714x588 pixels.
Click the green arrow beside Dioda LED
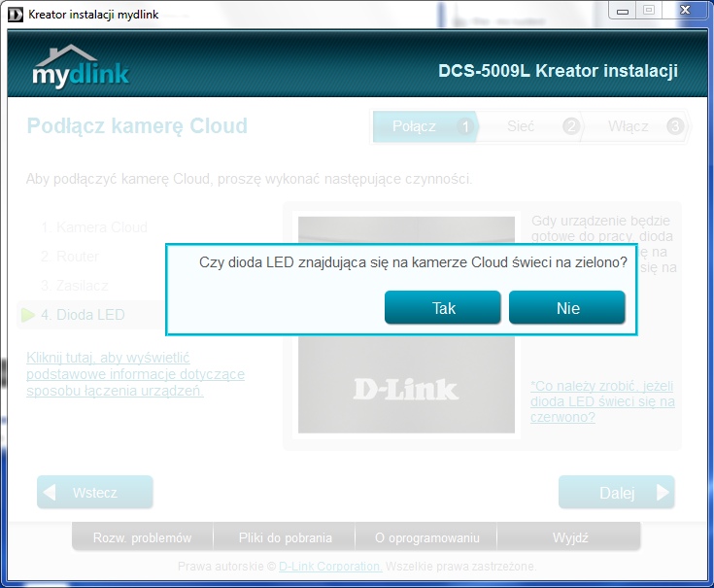click(x=28, y=315)
